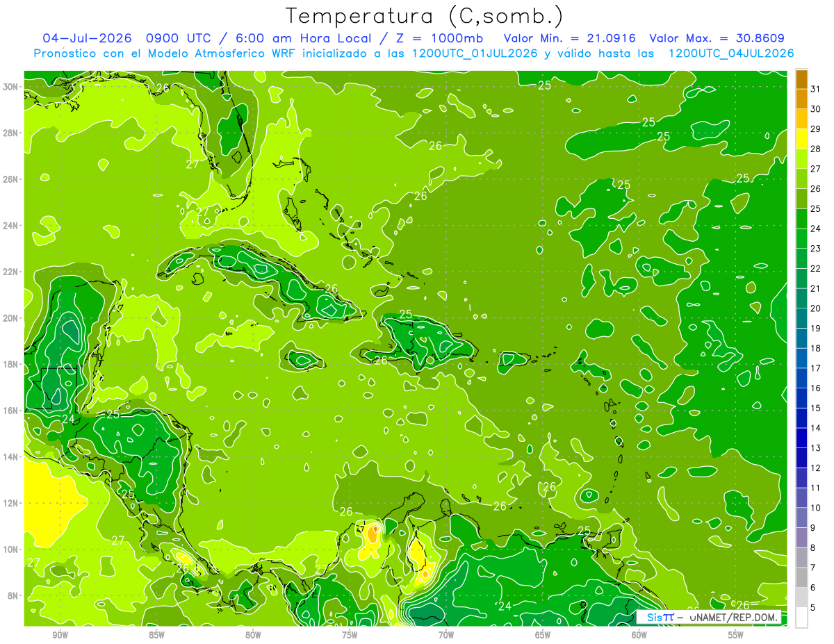Pick the lime-green swatch between 26 and 27
Viewport: 834px width, 644px height.
[801, 179]
